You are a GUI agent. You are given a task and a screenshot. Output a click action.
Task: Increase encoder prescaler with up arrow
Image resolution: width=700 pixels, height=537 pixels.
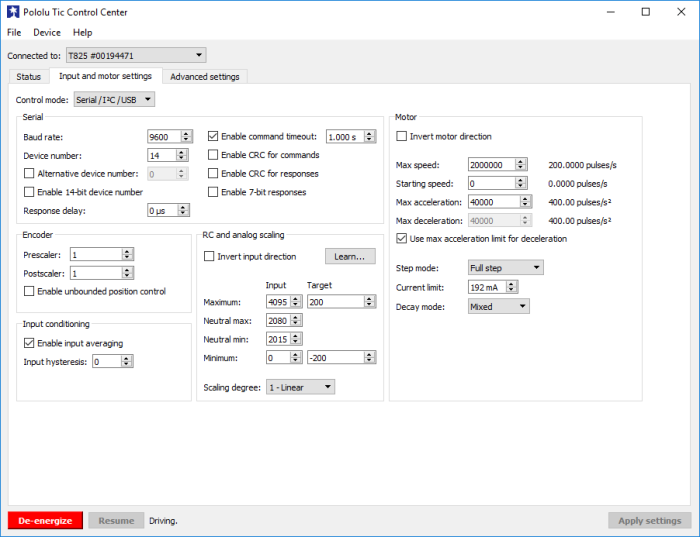coord(127,252)
